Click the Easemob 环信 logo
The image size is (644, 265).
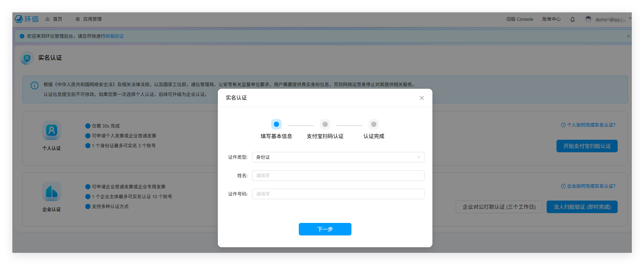point(27,19)
